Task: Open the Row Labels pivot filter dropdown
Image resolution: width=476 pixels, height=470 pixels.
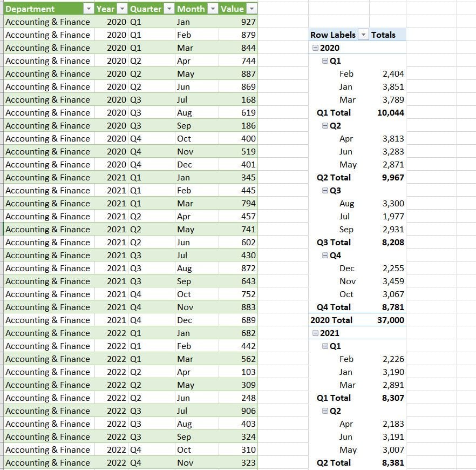Action: click(363, 35)
